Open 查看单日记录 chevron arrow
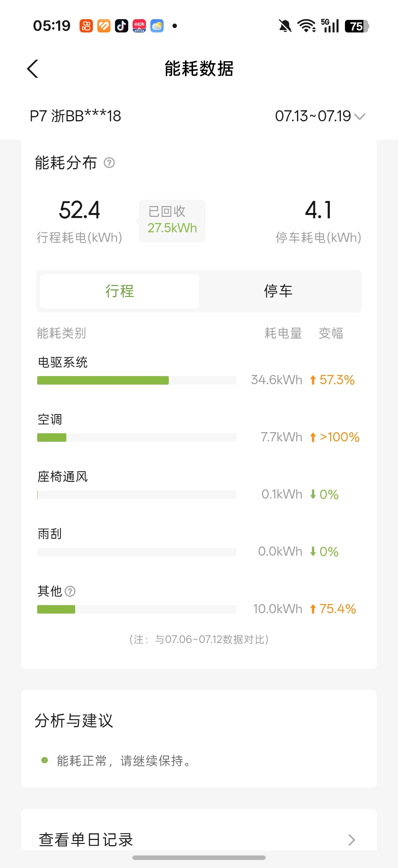Viewport: 398px width, 868px height. point(352,840)
